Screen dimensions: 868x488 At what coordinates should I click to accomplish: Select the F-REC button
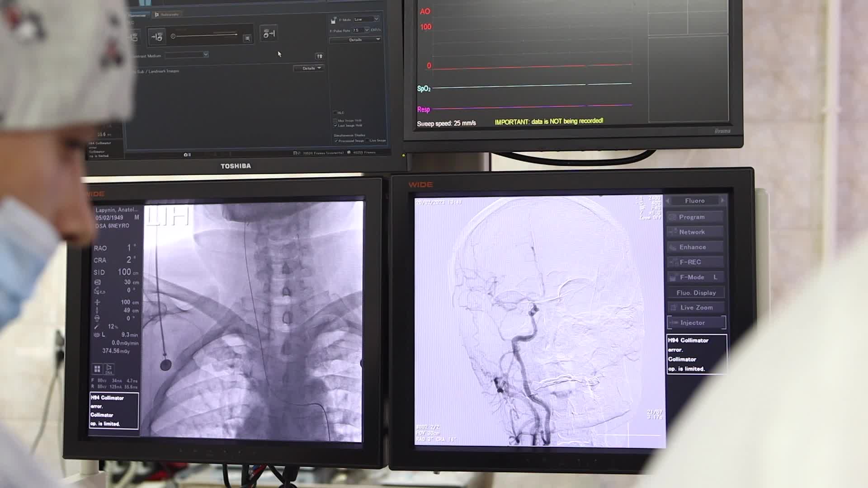(696, 262)
